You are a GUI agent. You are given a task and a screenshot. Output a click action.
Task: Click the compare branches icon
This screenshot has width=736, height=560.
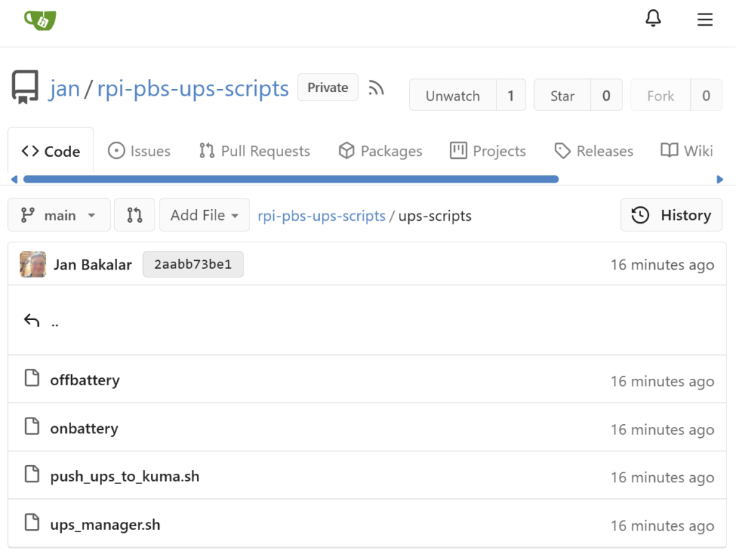coord(134,214)
